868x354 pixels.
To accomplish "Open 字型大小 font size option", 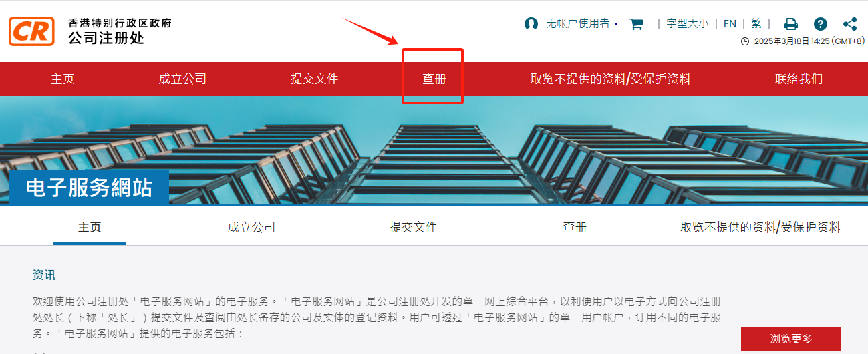I will pos(688,24).
